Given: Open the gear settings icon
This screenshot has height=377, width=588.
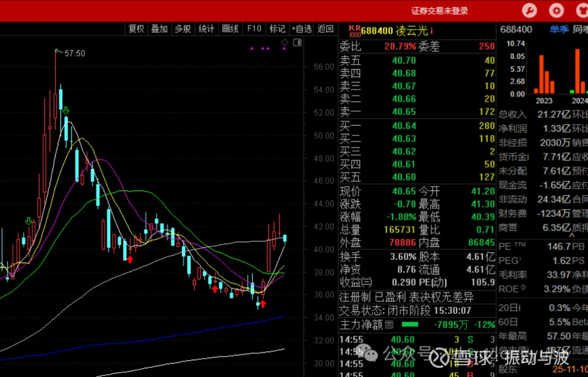Looking at the screenshot, I should click(556, 10).
